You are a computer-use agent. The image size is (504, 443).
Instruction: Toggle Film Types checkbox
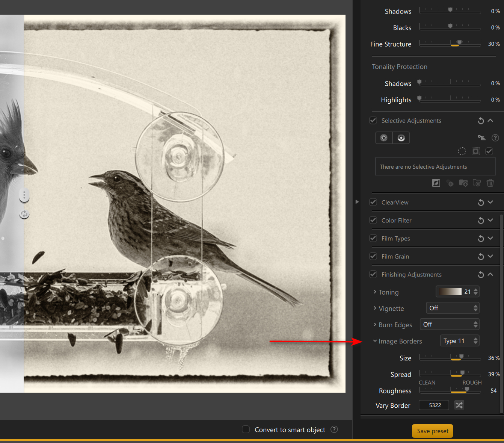tap(373, 238)
